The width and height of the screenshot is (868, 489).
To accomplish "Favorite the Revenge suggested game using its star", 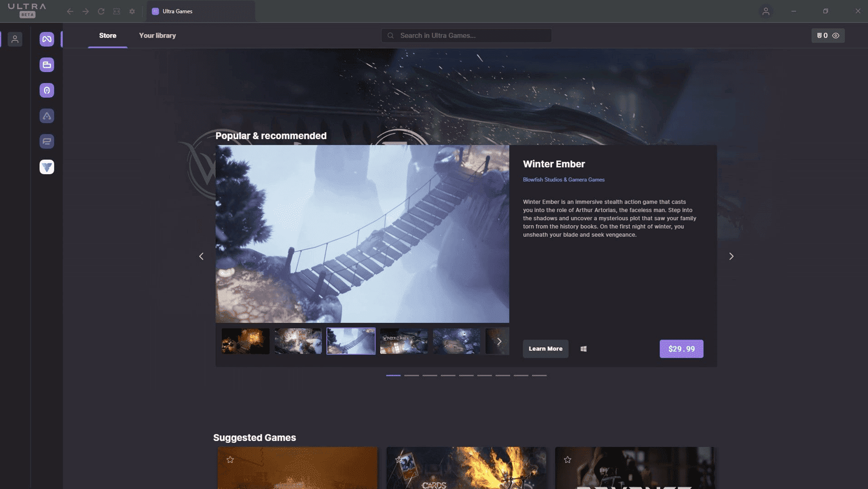I will pyautogui.click(x=567, y=459).
